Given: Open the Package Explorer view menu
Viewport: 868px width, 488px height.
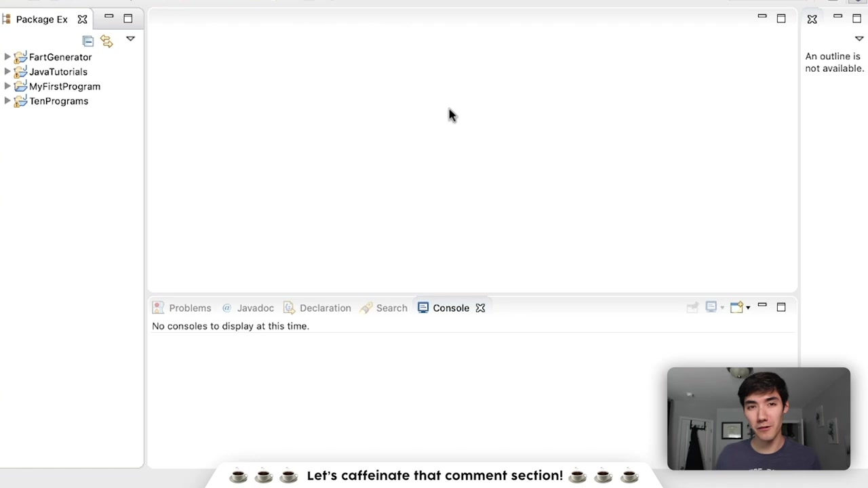Looking at the screenshot, I should click(x=130, y=39).
